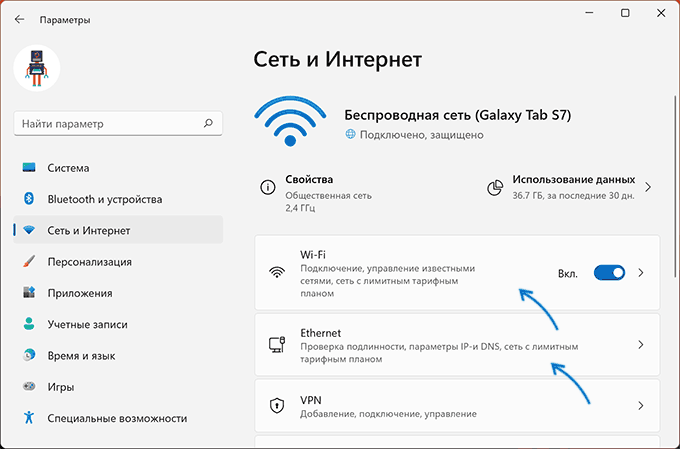The image size is (680, 449).
Task: Click the globe icon beside 'Подключено, защищено'
Action: click(x=350, y=134)
